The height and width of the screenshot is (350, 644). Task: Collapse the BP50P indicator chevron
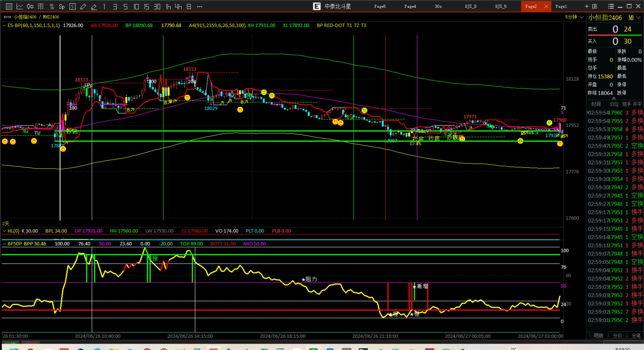pyautogui.click(x=4, y=244)
